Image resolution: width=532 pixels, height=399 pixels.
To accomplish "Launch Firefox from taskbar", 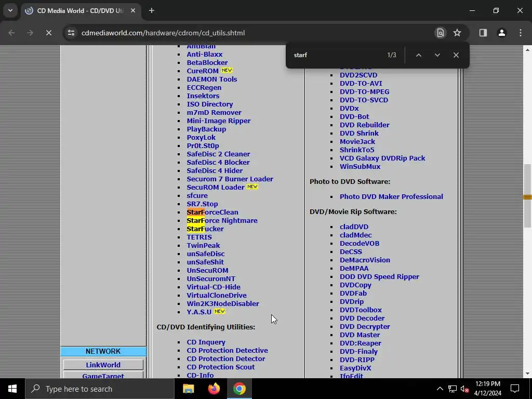I will (x=214, y=389).
